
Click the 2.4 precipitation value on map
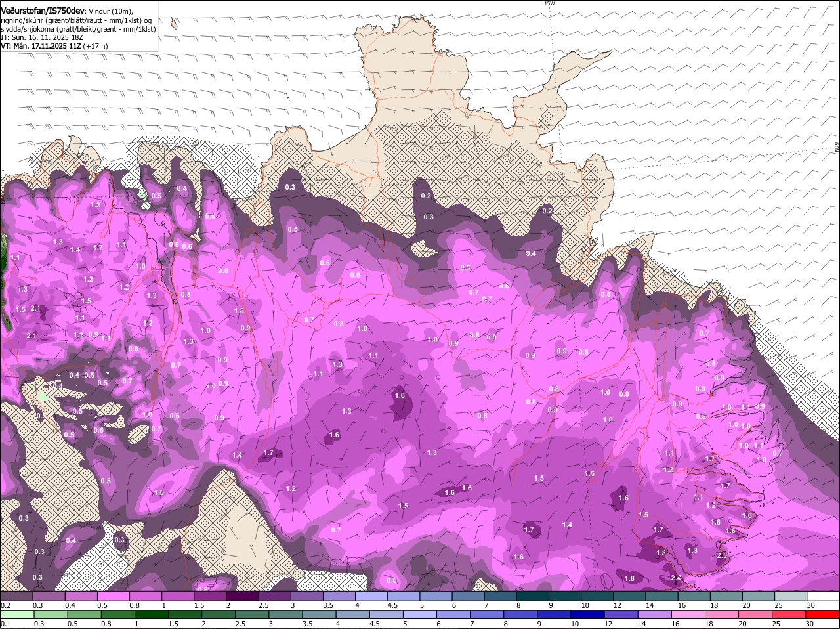click(676, 578)
